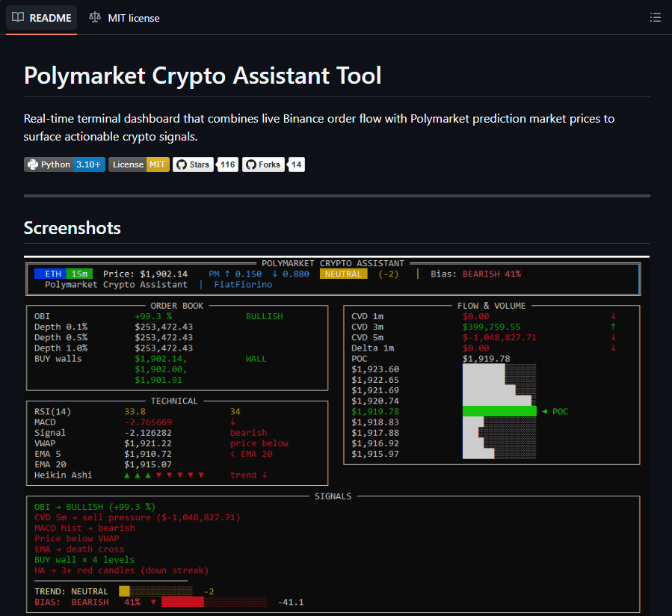Click the Python 3.10+ badge
Image resolution: width=672 pixels, height=616 pixels.
pos(64,164)
